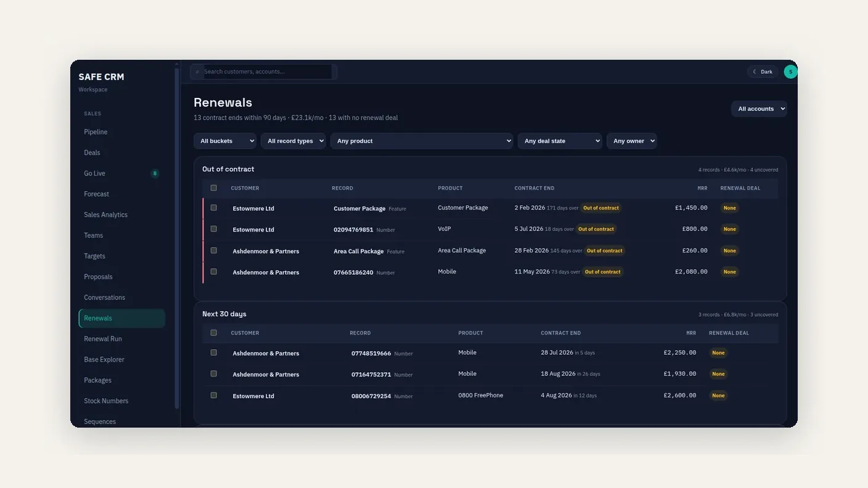Screen dimensions: 868x488
Task: Expand the Any product filter
Action: click(422, 141)
